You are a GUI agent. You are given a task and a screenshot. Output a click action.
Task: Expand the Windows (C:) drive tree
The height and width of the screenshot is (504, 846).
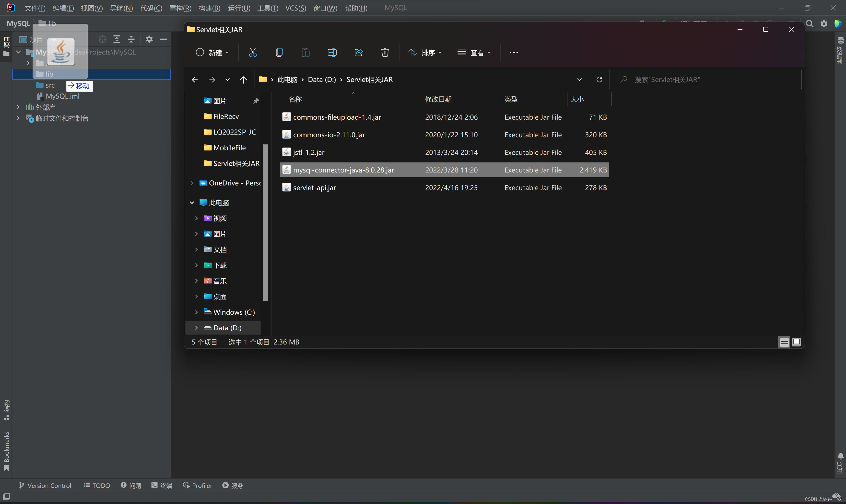click(196, 312)
